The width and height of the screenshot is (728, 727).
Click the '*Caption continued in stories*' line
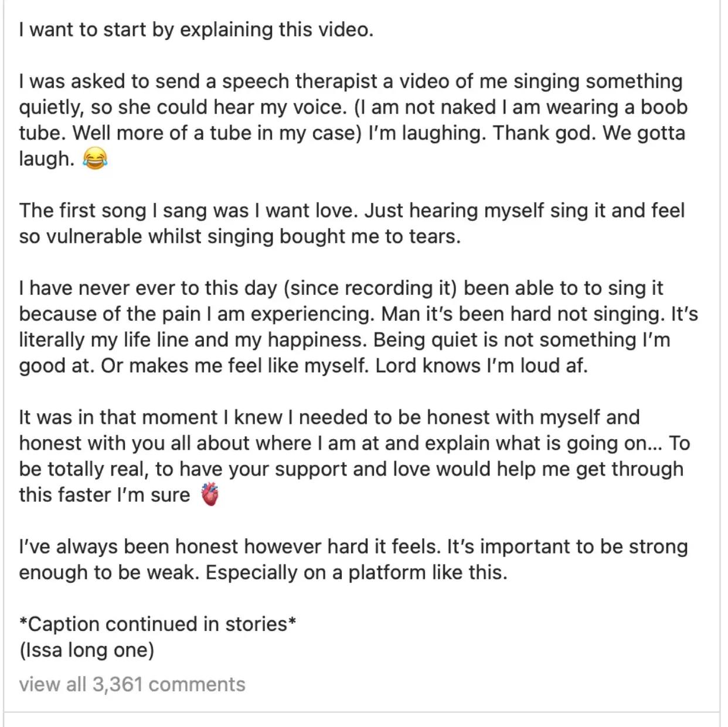(158, 623)
